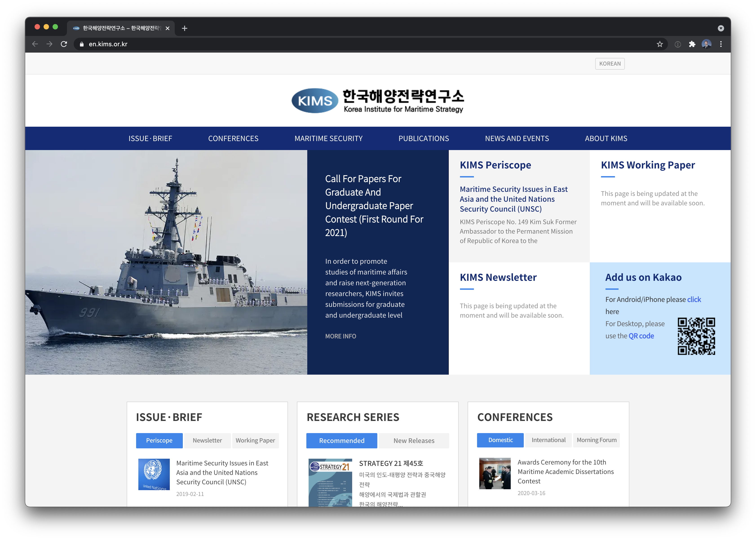Open KIMS Working Paper heading
Screen dimensions: 756x540
648,165
